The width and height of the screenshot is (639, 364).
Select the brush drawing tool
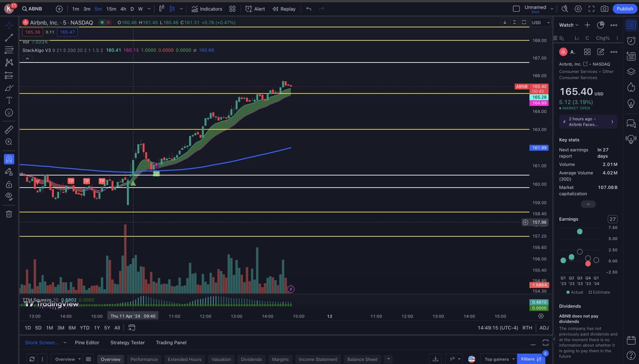[x=9, y=88]
